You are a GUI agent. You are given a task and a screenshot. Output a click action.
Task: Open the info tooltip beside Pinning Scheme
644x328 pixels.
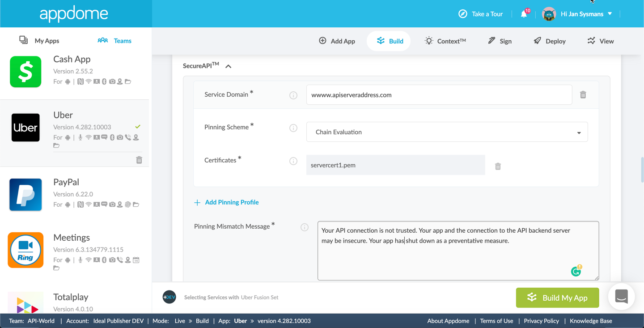tap(293, 128)
